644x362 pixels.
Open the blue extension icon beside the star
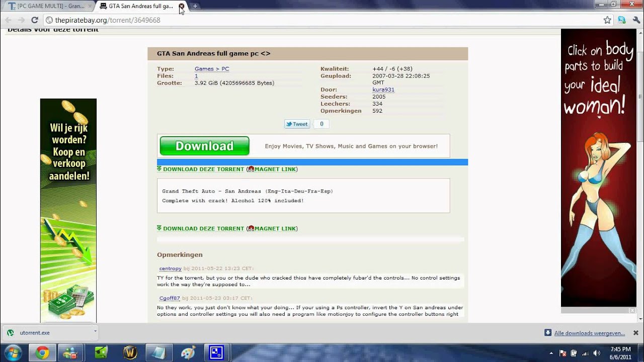[x=622, y=20]
